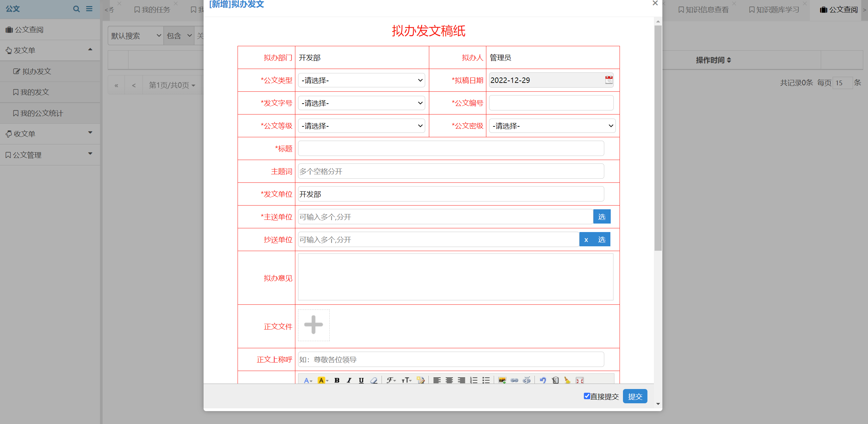Open the highlight color picker in editor

(x=323, y=380)
